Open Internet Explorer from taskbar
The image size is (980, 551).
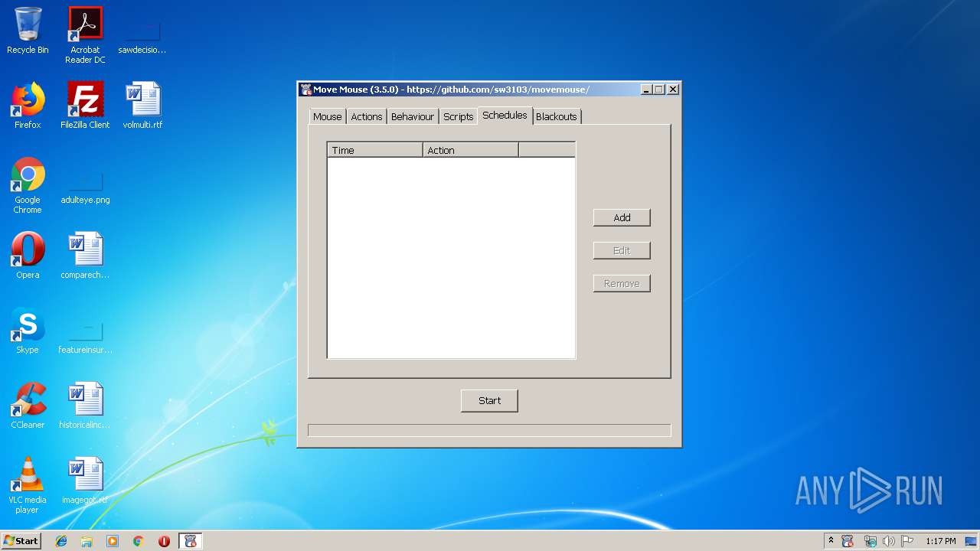[61, 541]
